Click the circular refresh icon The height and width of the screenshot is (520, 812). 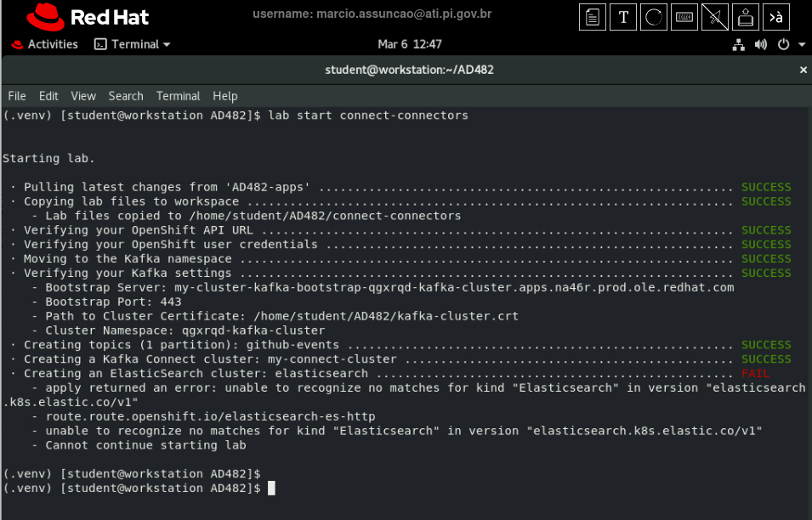click(654, 18)
